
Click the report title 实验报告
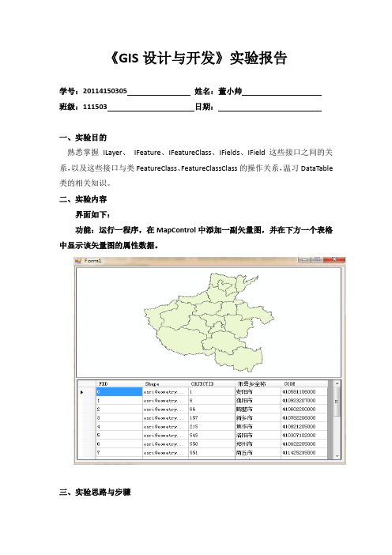[x=258, y=58]
